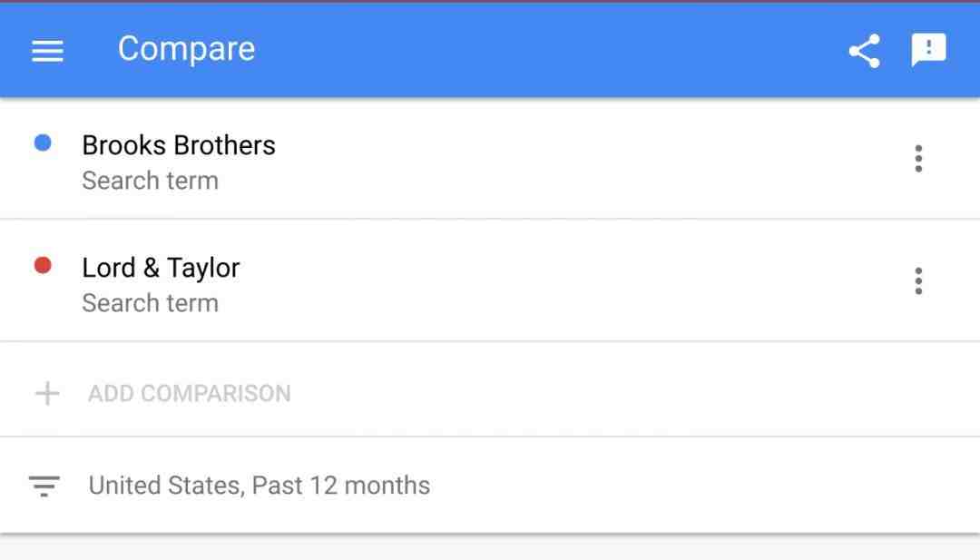Edit the Brooks Brothers search term
The width and height of the screenshot is (980, 560).
point(179,145)
